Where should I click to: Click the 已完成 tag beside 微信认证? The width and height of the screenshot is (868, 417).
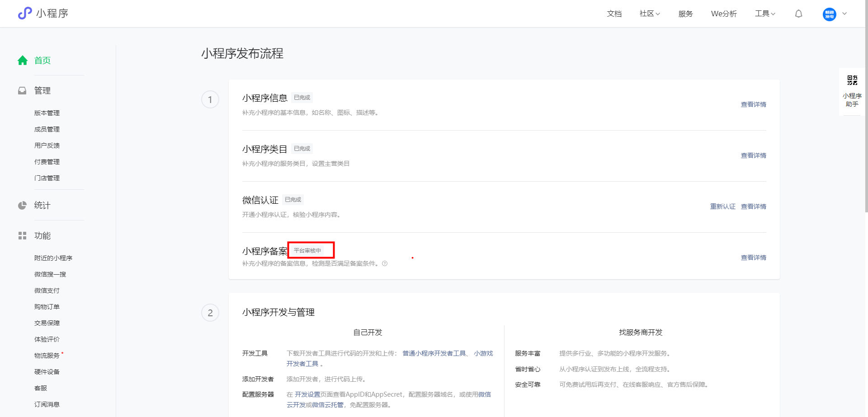(293, 200)
